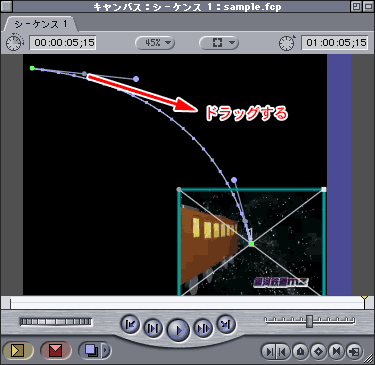
Task: Click the red Overwrite edit button
Action: (55, 350)
